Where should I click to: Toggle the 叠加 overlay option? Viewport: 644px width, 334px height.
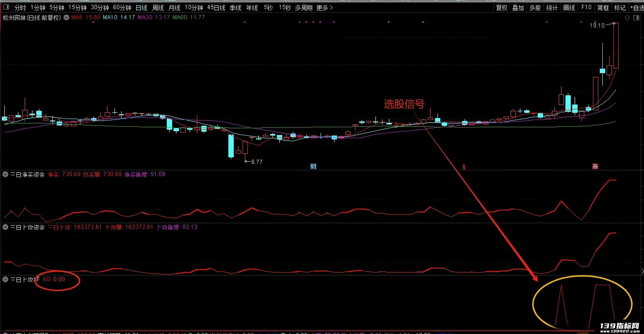pyautogui.click(x=518, y=8)
